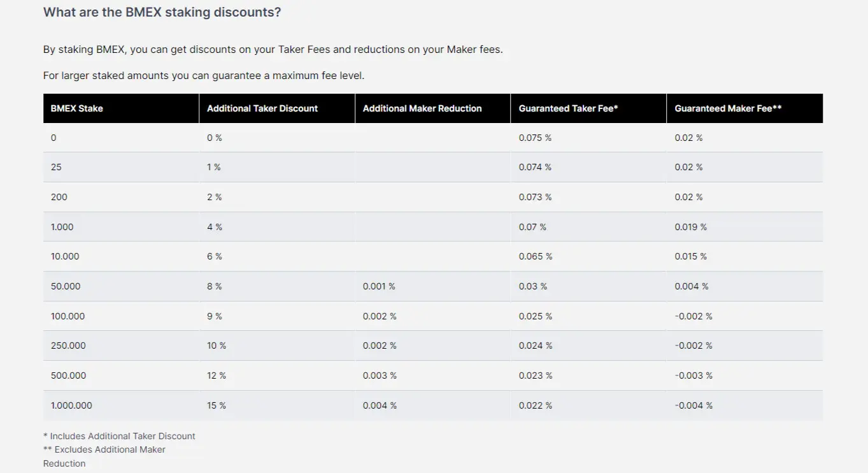868x473 pixels.
Task: Click the heading about BMEX staking discounts
Action: pos(162,12)
